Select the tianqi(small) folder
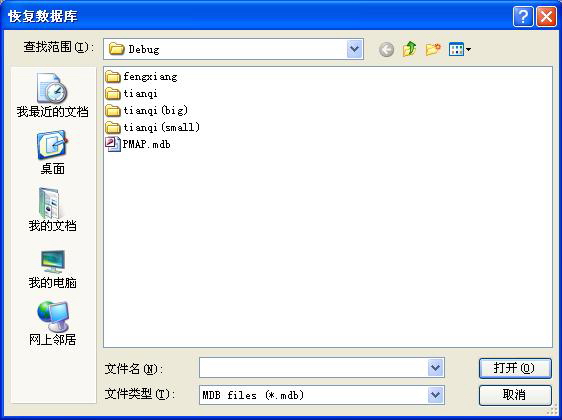The image size is (562, 420). point(153,127)
